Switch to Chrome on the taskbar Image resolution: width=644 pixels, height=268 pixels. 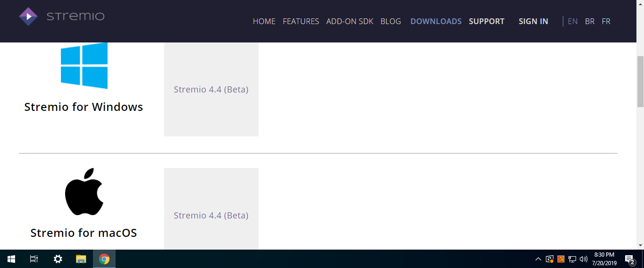(x=104, y=259)
